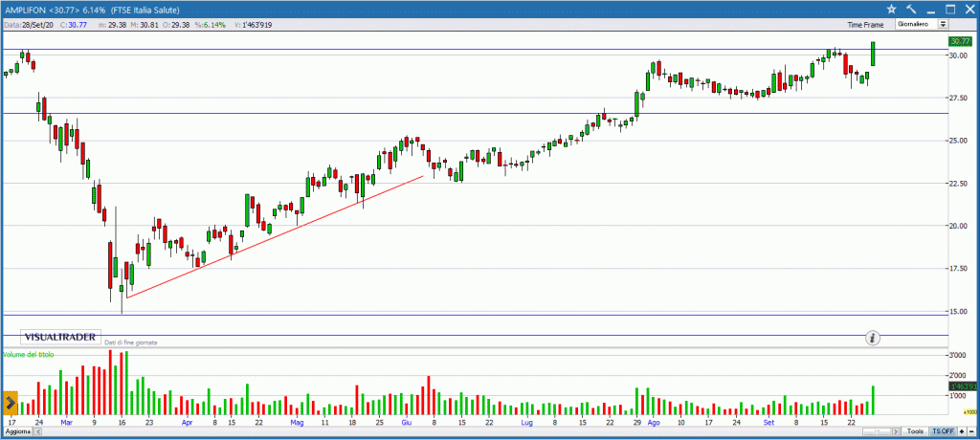Open the Tools menu button
Screen dimensions: 980x440
(x=916, y=432)
